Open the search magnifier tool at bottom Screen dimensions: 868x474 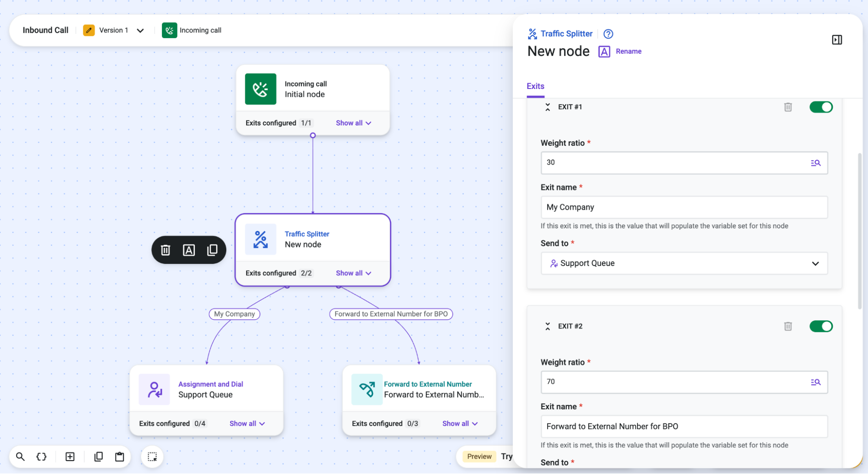20,457
